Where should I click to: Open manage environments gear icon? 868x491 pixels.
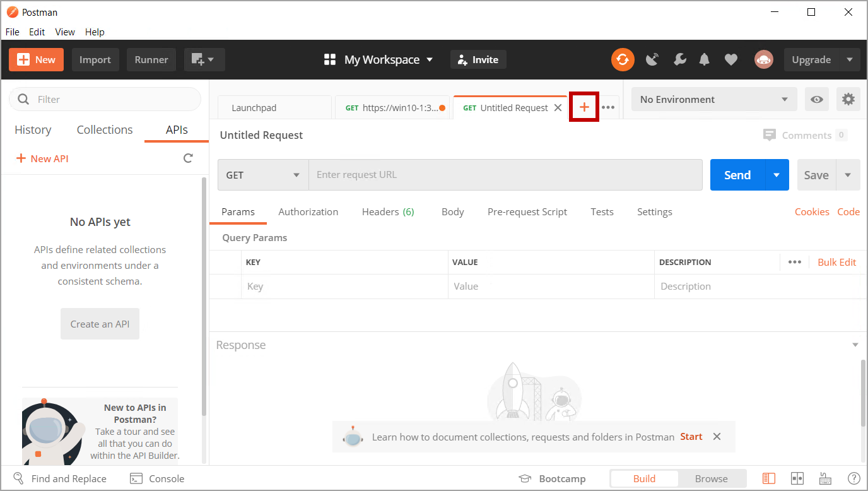(848, 100)
